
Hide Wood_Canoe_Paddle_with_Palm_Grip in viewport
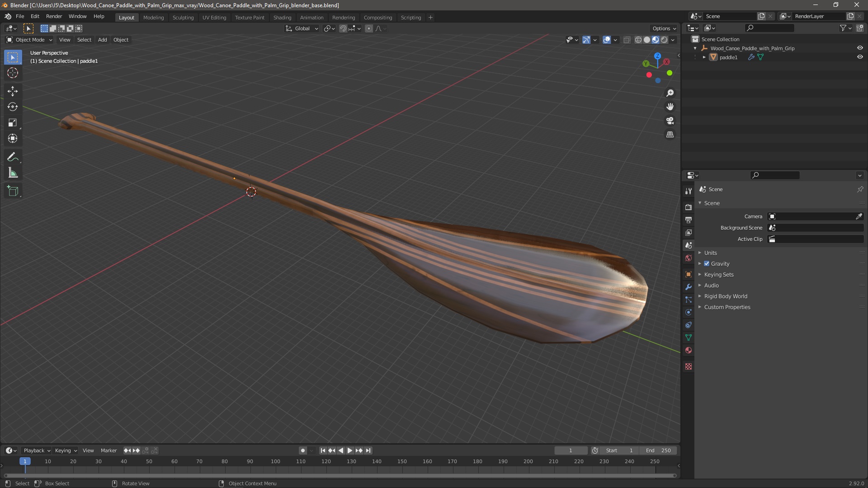point(860,48)
